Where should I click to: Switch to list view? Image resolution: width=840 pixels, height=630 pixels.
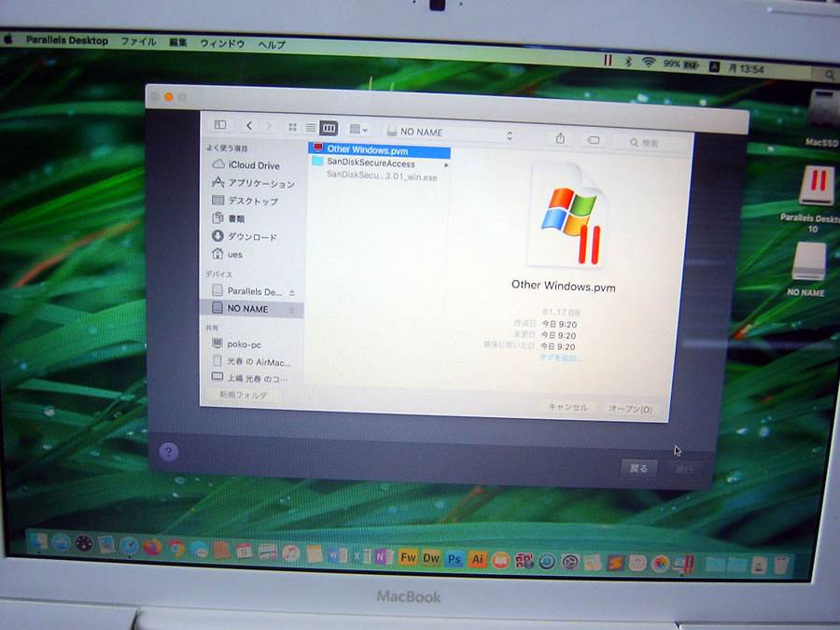click(310, 128)
